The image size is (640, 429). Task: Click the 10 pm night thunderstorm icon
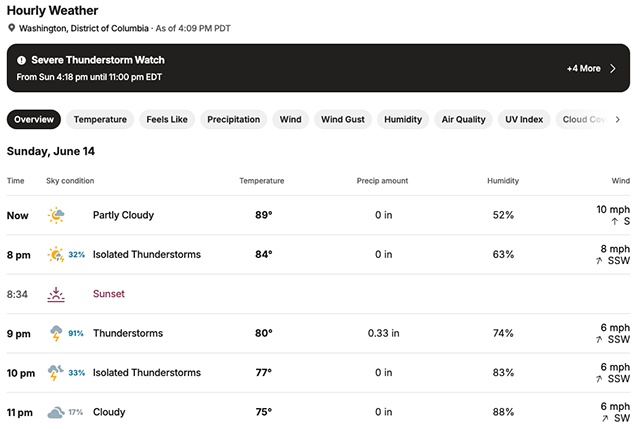point(56,373)
